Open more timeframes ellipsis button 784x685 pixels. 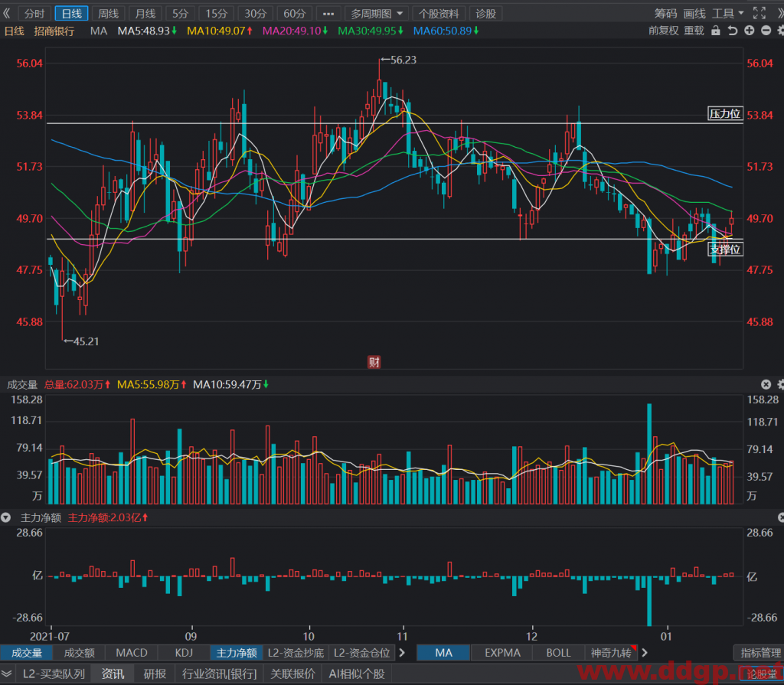coord(328,14)
